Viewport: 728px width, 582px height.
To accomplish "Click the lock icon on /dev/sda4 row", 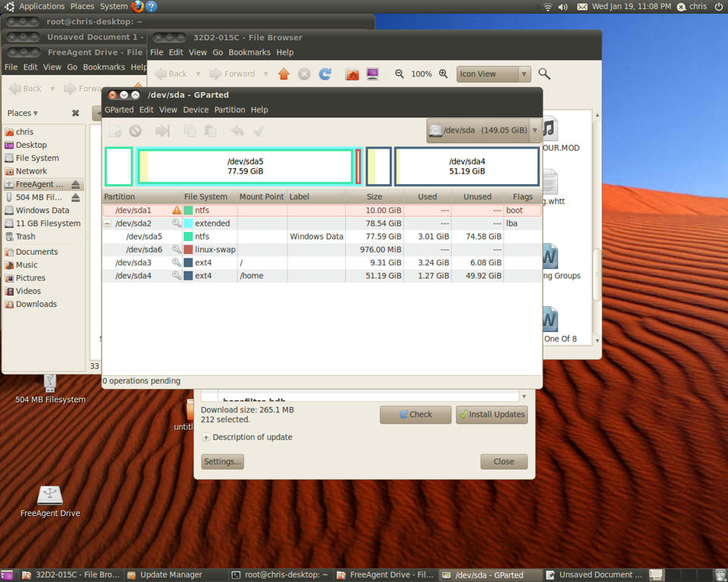I will pyautogui.click(x=177, y=276).
